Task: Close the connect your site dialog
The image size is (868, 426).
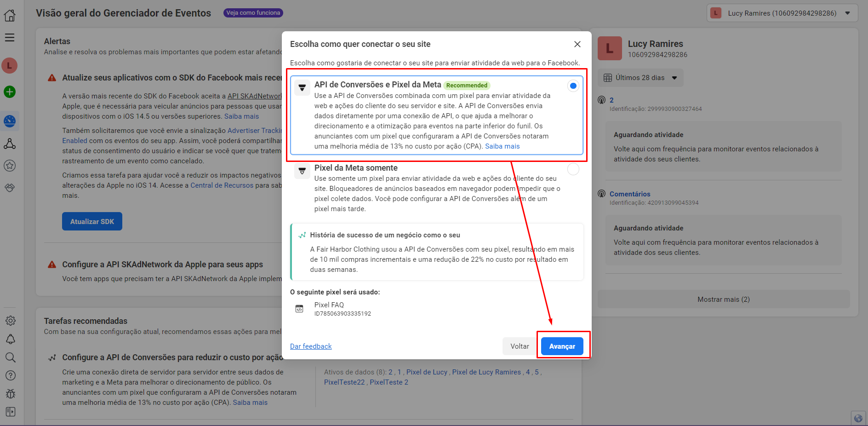Action: click(577, 44)
